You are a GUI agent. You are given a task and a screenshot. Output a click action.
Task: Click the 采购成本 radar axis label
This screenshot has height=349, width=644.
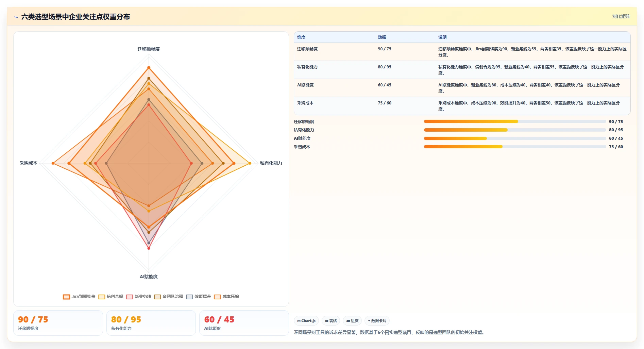pos(29,163)
